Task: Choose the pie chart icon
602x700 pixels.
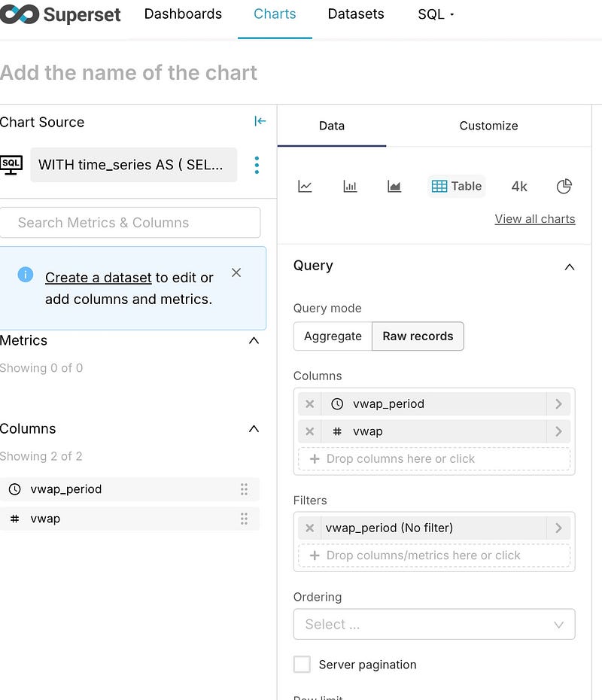Action: point(564,186)
